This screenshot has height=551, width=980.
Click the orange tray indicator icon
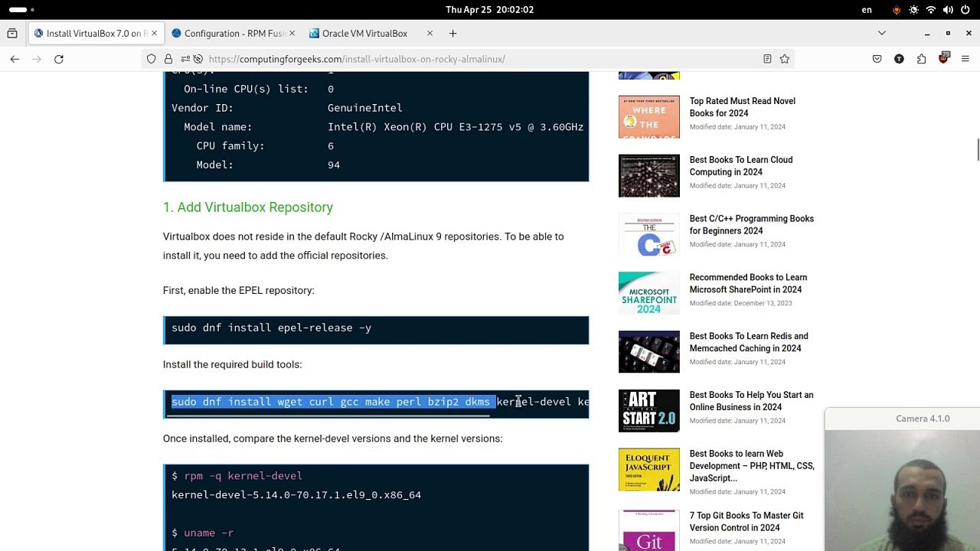(x=897, y=10)
